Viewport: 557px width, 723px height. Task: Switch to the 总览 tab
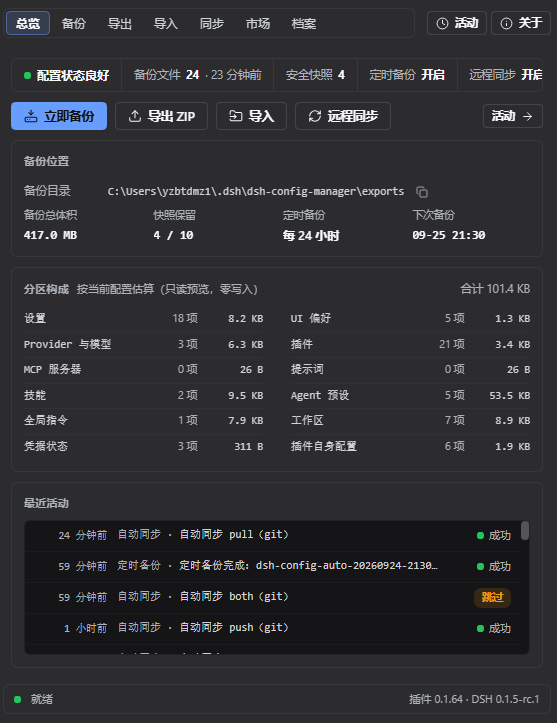click(28, 23)
